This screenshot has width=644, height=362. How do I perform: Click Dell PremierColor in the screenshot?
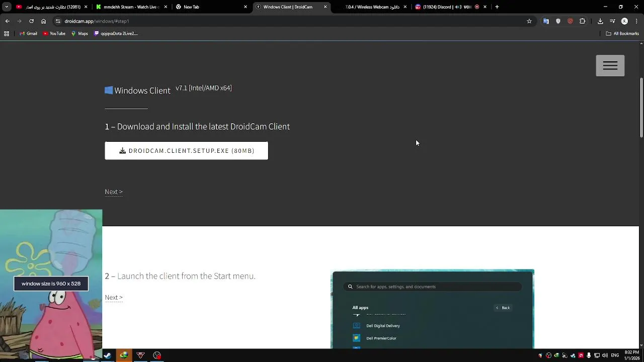(x=381, y=338)
